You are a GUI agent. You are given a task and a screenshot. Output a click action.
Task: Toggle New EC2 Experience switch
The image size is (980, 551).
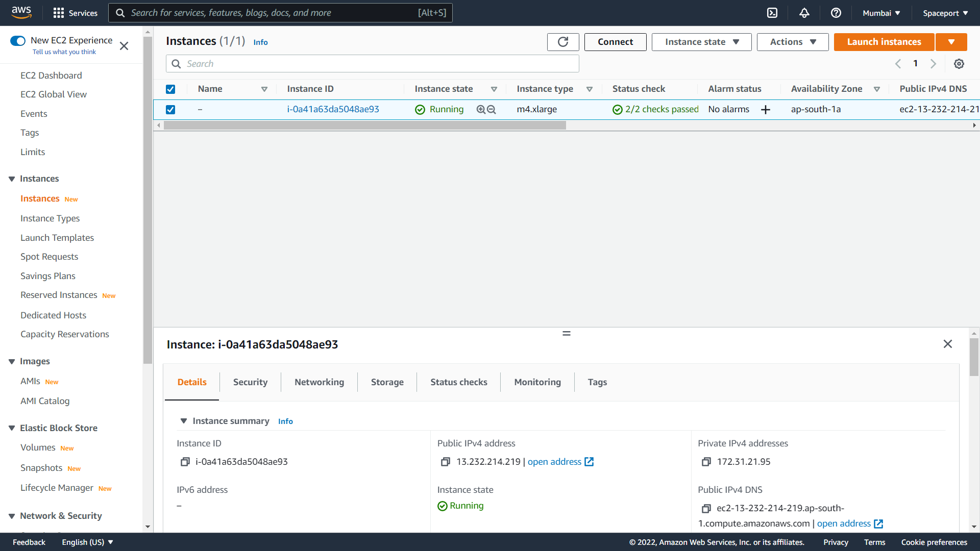pyautogui.click(x=18, y=40)
